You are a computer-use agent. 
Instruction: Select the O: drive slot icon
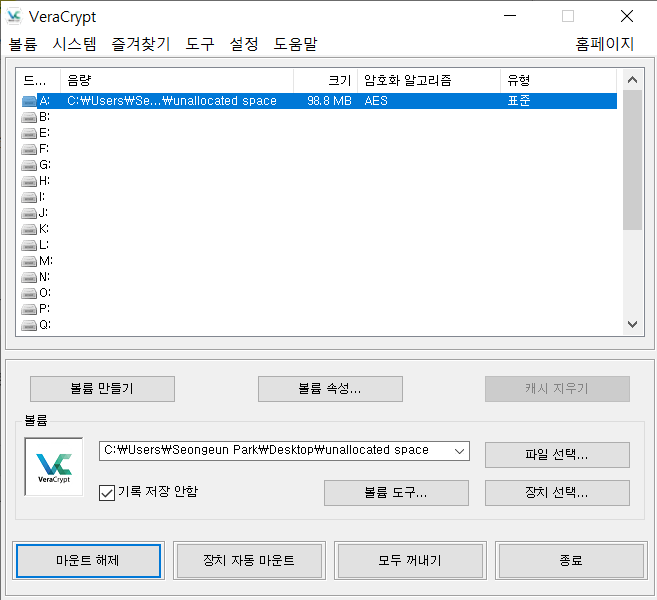coord(29,293)
